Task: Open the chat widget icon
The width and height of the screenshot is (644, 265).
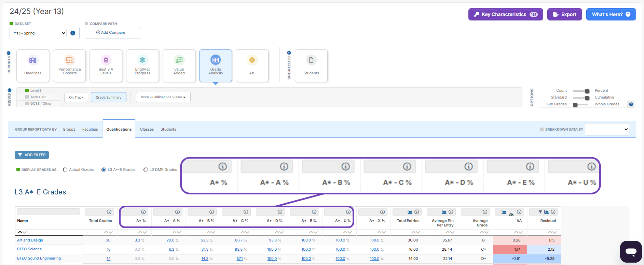Action: coord(631,252)
